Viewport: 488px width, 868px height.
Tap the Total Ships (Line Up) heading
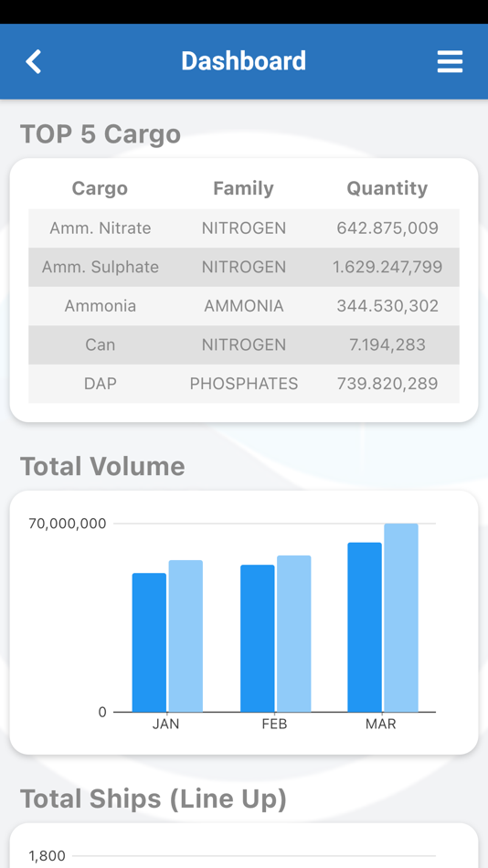click(x=154, y=799)
